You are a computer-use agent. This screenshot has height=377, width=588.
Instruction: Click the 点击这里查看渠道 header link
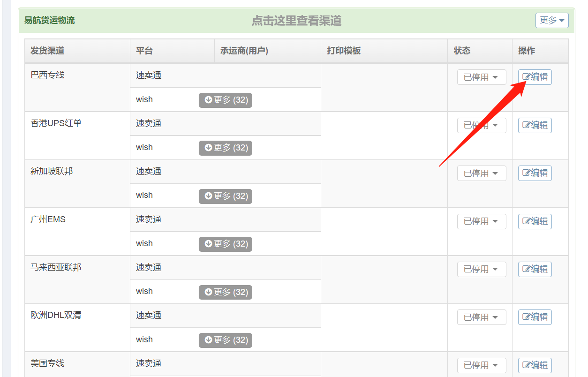click(x=296, y=21)
